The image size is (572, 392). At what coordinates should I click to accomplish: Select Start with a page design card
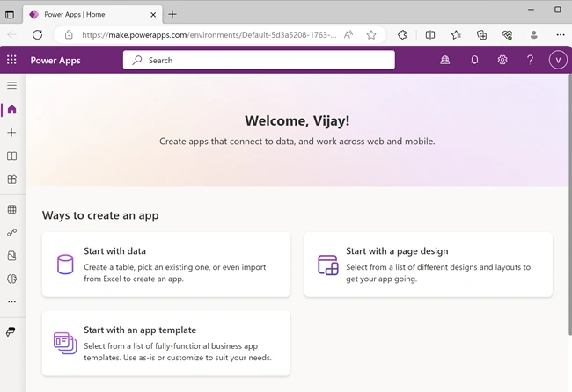pos(428,265)
